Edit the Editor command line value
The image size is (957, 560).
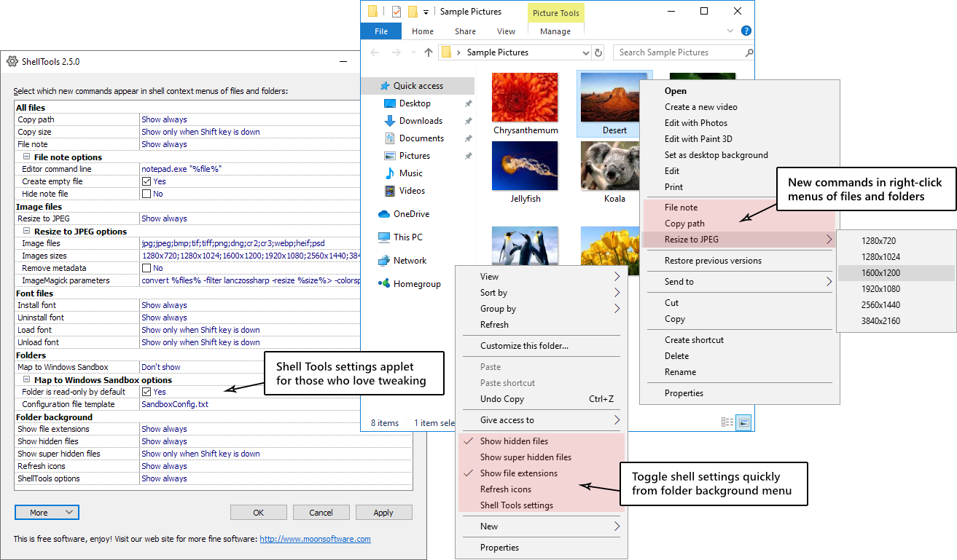pyautogui.click(x=251, y=169)
